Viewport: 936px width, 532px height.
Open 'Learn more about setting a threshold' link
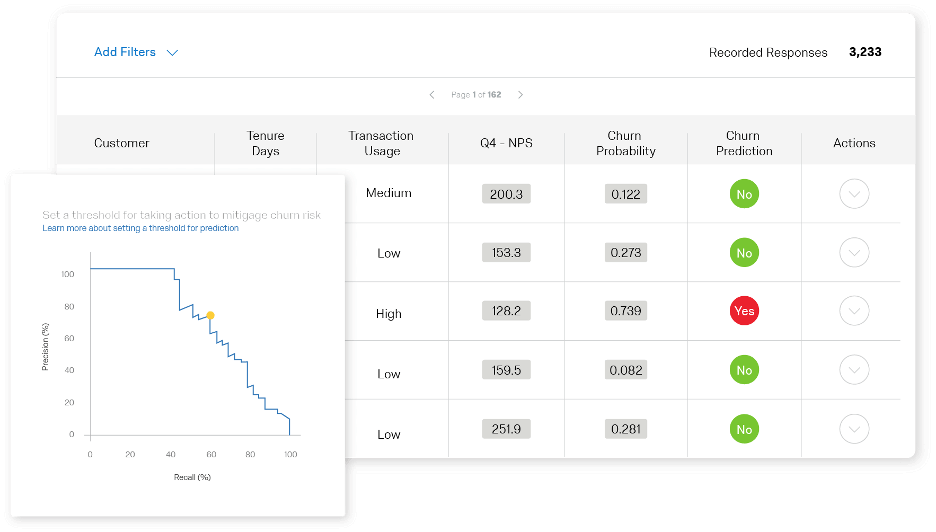tap(140, 228)
